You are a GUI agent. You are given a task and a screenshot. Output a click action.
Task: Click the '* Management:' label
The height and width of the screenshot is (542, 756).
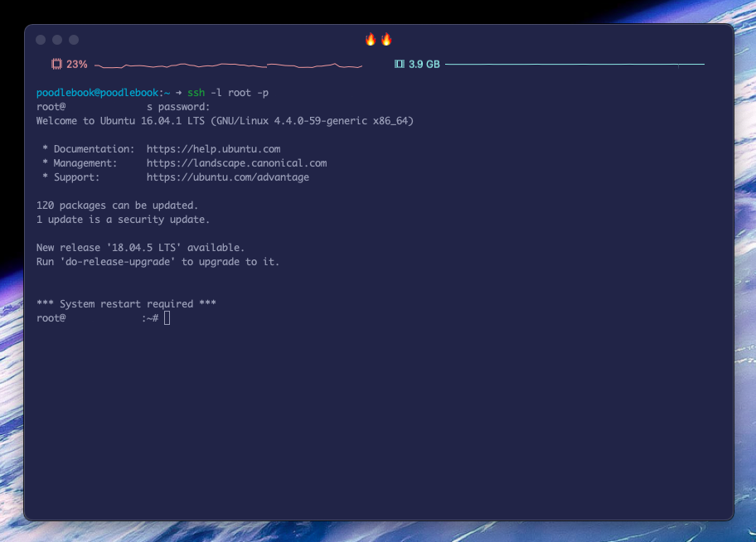tap(80, 163)
